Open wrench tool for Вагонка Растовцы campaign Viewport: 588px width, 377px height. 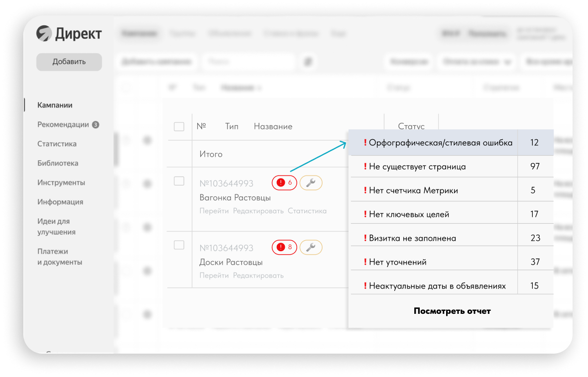coord(311,183)
